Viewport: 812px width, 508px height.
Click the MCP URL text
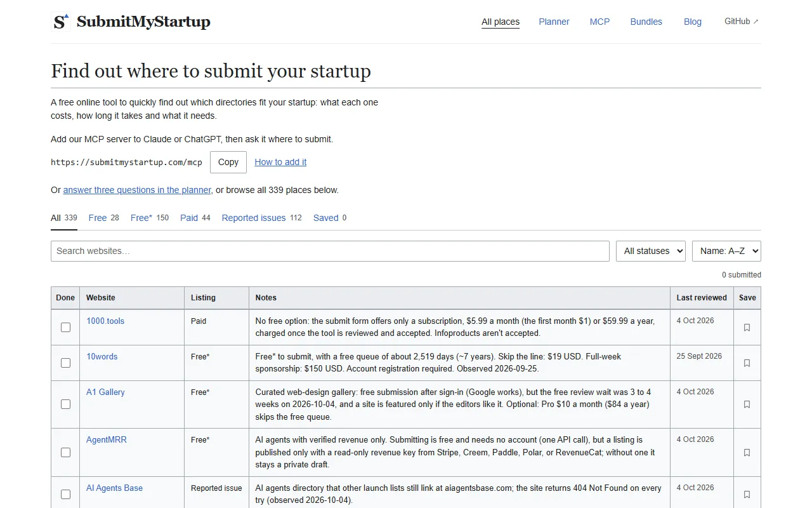point(126,163)
